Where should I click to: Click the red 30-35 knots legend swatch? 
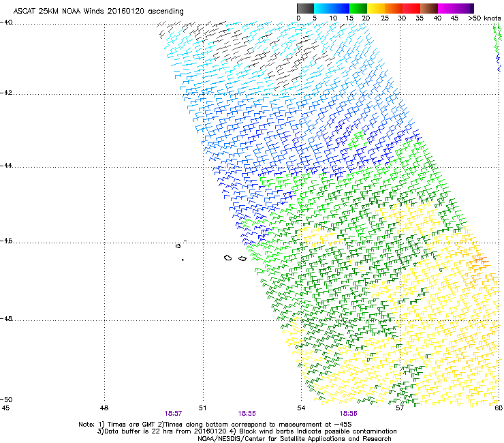coord(411,8)
